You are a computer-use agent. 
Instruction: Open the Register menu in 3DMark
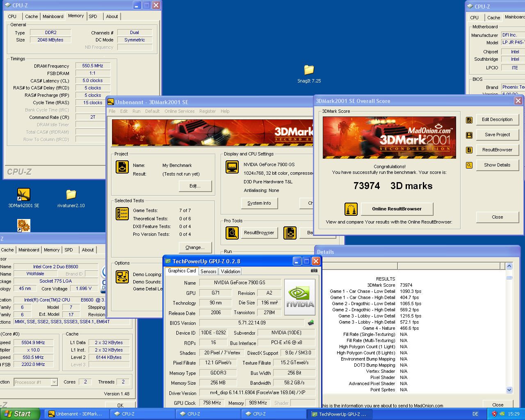click(208, 111)
